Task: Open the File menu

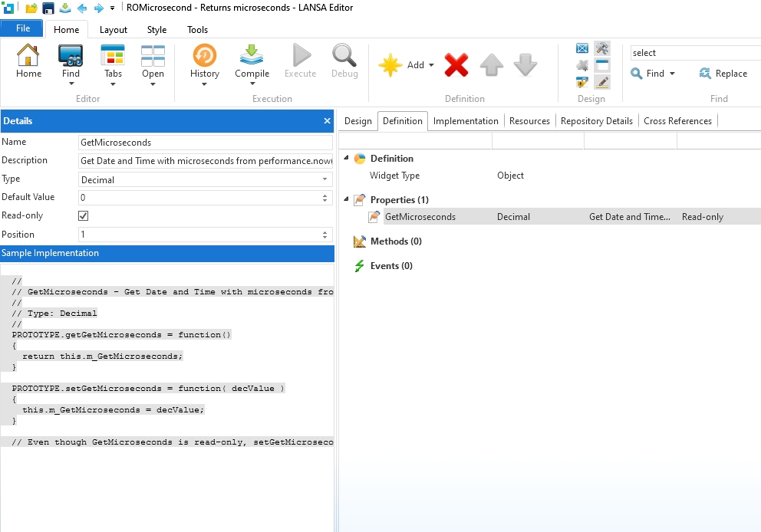Action: pos(23,28)
